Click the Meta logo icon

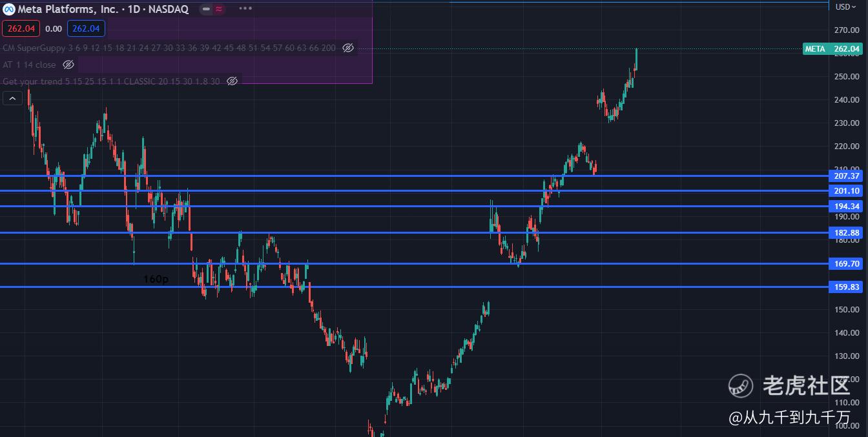10,9
